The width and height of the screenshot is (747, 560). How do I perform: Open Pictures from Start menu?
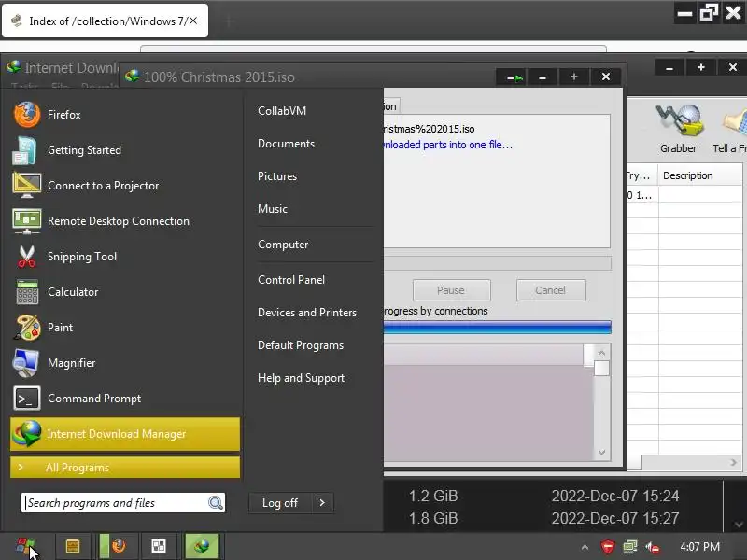coord(277,176)
